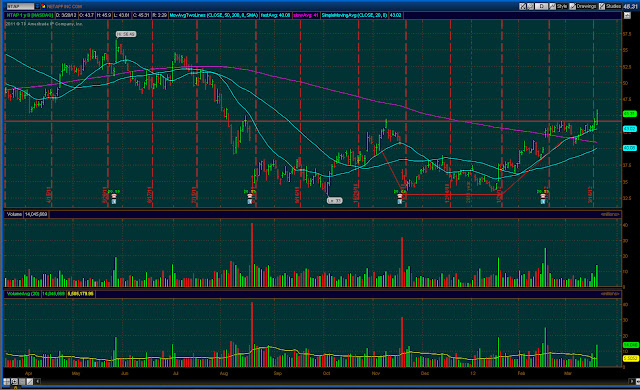
Task: Open the Studies menu
Action: pyautogui.click(x=613, y=6)
